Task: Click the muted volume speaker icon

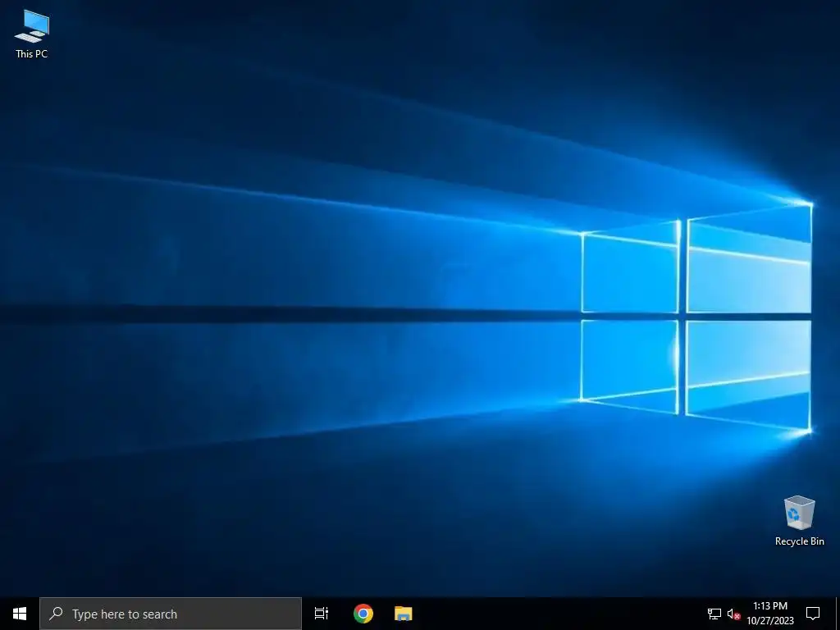Action: pyautogui.click(x=734, y=614)
